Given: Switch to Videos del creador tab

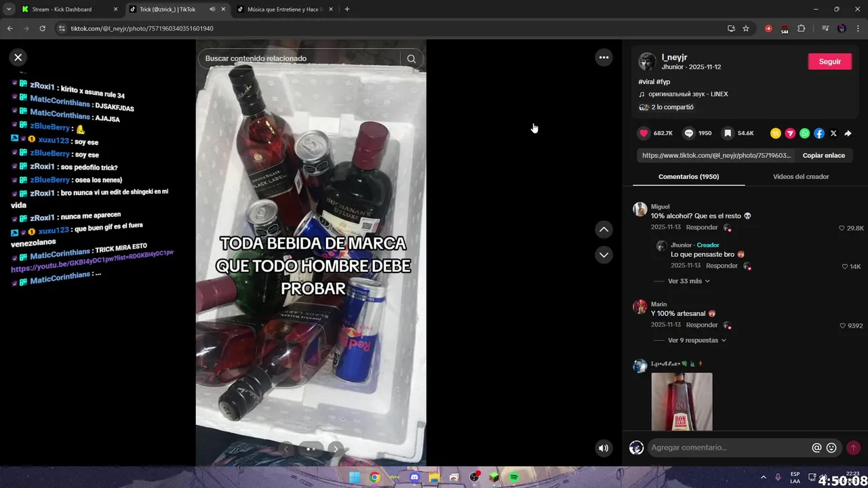Looking at the screenshot, I should coord(801,177).
